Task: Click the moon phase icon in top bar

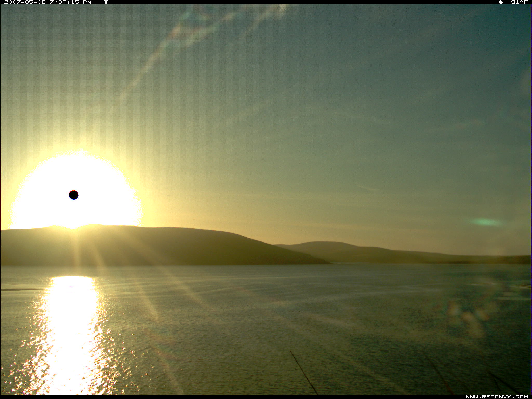Action: pyautogui.click(x=501, y=2)
